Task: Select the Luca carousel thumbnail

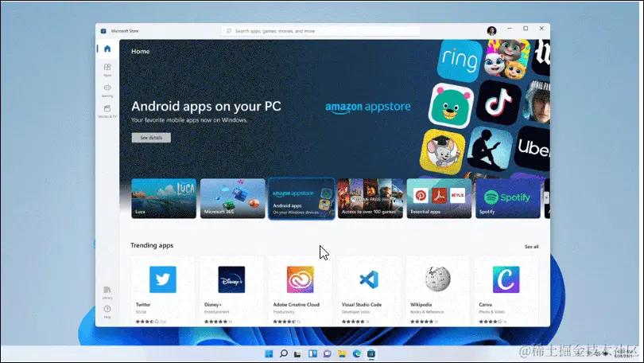Action: (x=164, y=198)
